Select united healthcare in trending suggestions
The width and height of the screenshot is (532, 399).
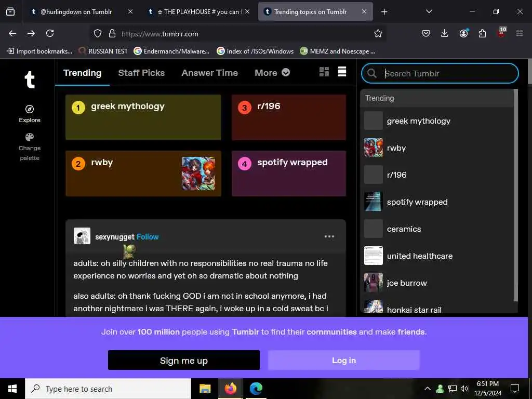pyautogui.click(x=437, y=256)
